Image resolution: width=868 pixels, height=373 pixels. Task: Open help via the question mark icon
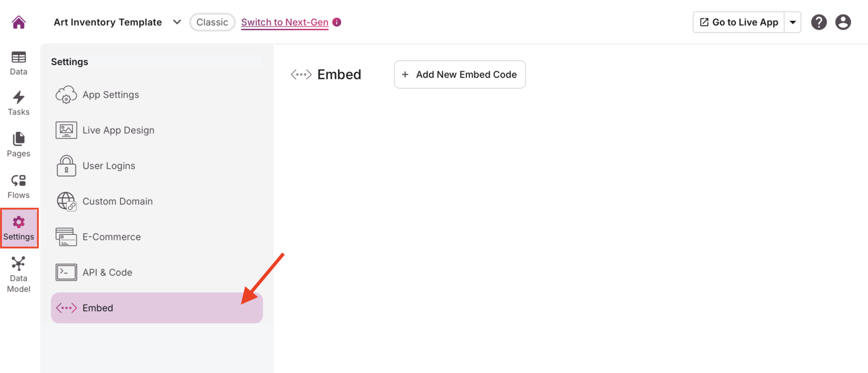point(819,22)
